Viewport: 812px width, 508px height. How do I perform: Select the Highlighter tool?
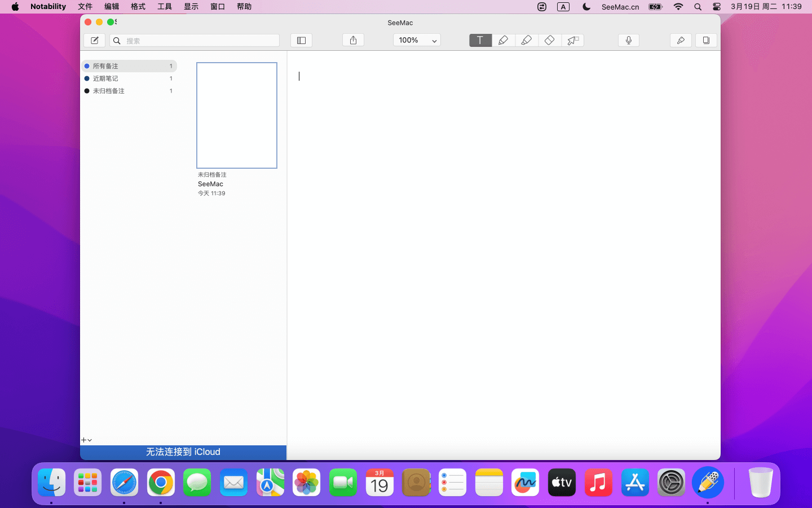[x=527, y=40]
